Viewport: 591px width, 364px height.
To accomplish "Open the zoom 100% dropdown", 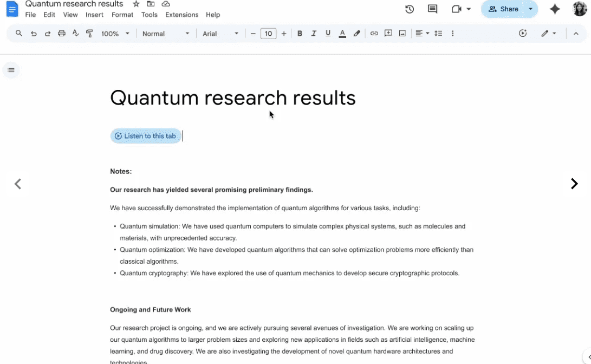I will pyautogui.click(x=115, y=34).
